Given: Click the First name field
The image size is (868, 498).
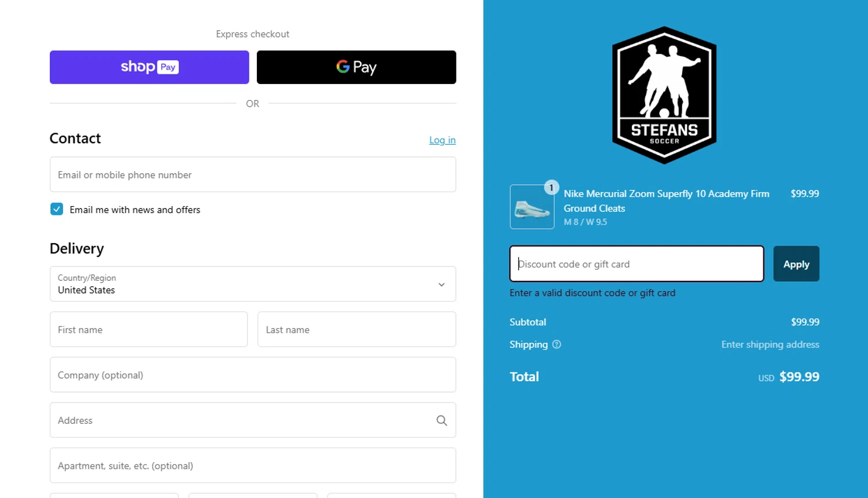Looking at the screenshot, I should [149, 329].
